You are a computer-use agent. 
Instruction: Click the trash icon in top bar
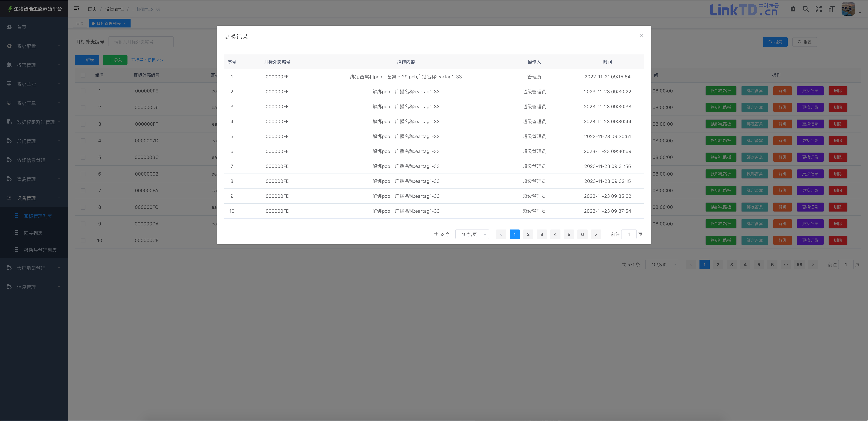pyautogui.click(x=793, y=9)
